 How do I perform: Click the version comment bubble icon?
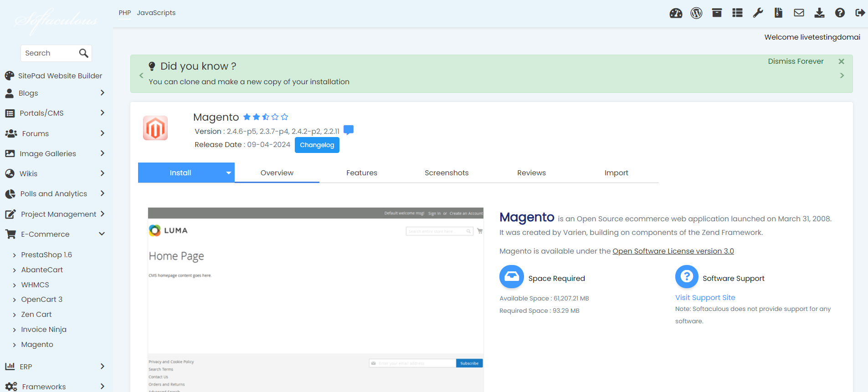click(x=349, y=130)
